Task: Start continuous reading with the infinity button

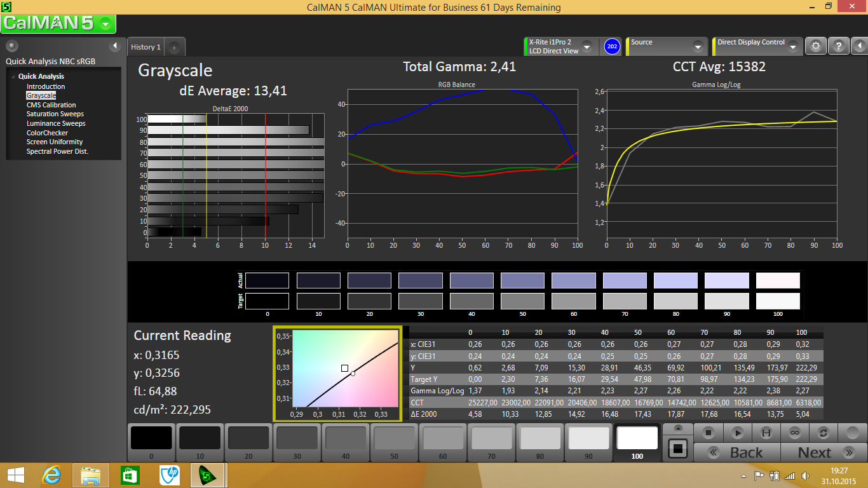Action: [794, 433]
